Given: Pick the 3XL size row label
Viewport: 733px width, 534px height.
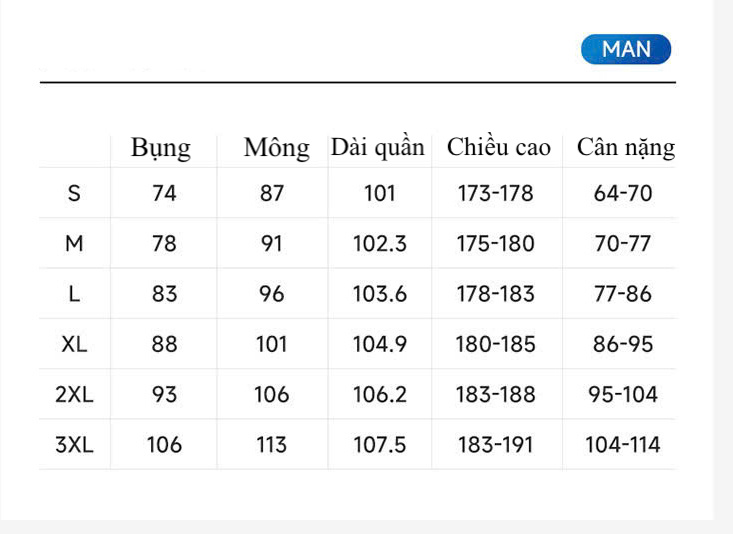Looking at the screenshot, I should (x=74, y=445).
